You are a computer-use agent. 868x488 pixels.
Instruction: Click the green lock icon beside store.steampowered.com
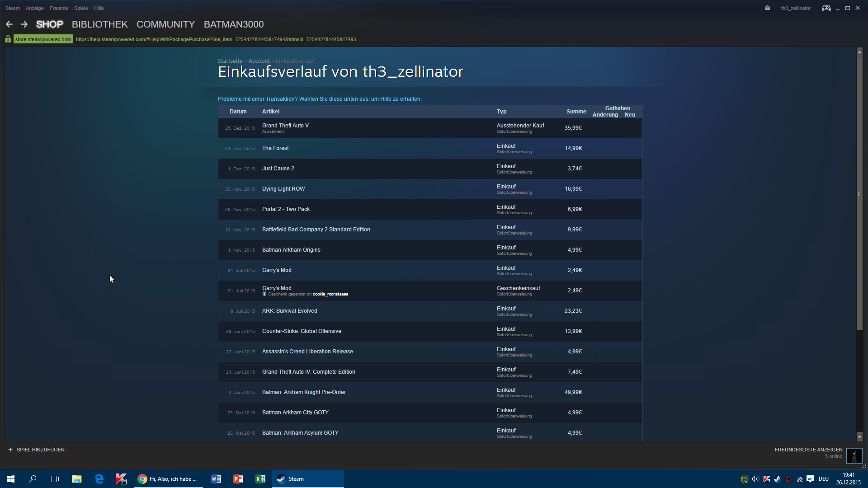[x=8, y=39]
